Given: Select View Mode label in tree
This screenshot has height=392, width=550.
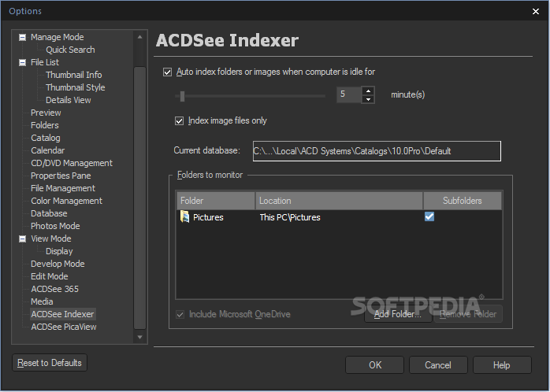Looking at the screenshot, I should point(51,239).
